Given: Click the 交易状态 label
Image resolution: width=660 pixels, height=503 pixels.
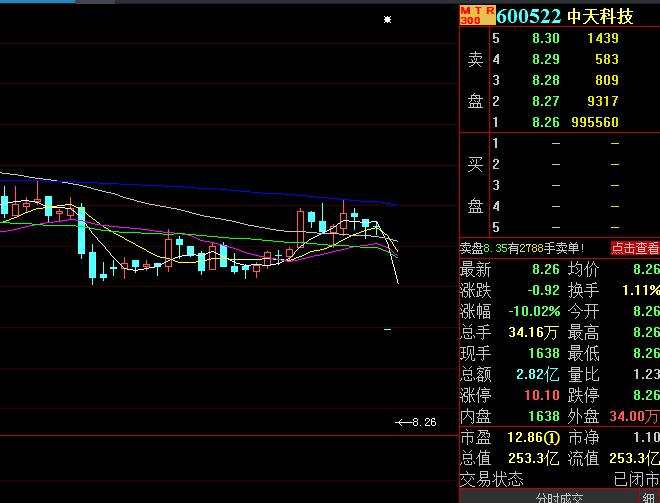Looking at the screenshot, I should (x=492, y=479).
